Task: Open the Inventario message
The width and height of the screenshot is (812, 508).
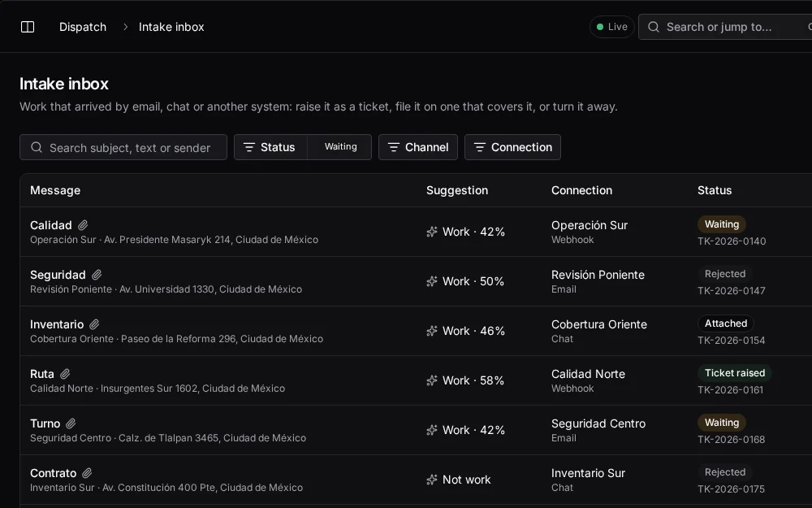Action: pyautogui.click(x=57, y=324)
